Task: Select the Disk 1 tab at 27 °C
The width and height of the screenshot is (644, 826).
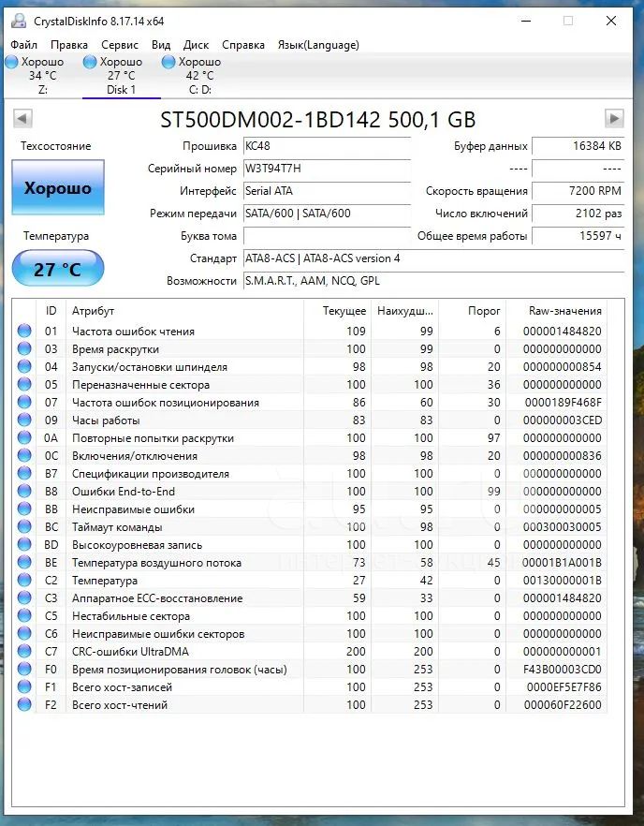Action: click(x=121, y=75)
